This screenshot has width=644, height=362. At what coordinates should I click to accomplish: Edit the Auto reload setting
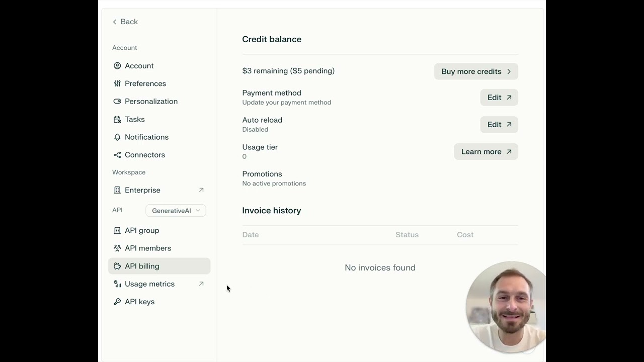pos(499,125)
